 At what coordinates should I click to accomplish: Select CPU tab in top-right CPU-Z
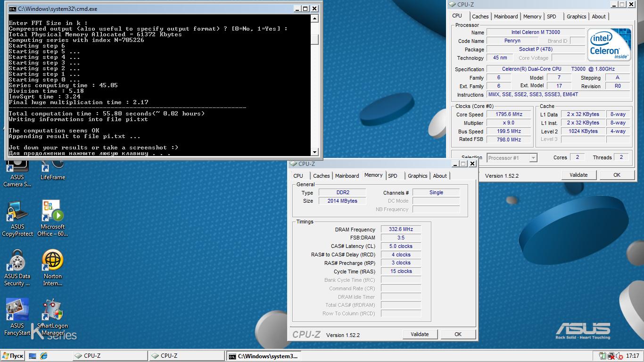457,16
